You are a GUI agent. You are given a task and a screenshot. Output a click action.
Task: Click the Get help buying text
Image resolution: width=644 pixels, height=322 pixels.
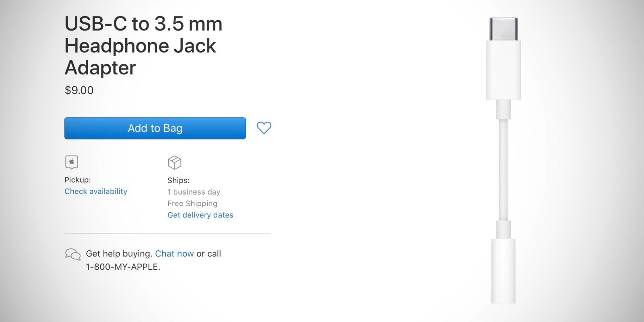(x=119, y=254)
